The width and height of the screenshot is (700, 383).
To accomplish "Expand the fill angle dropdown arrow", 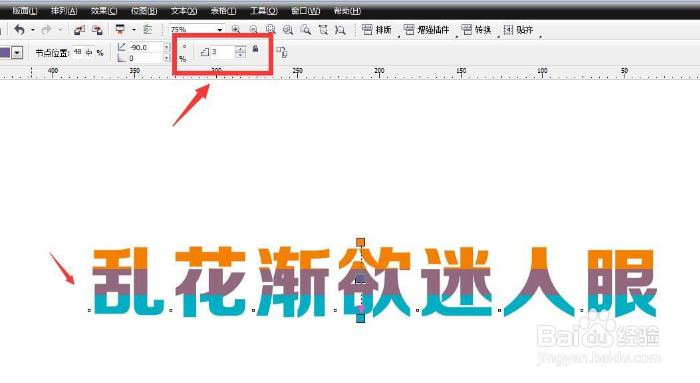I will 167,47.
